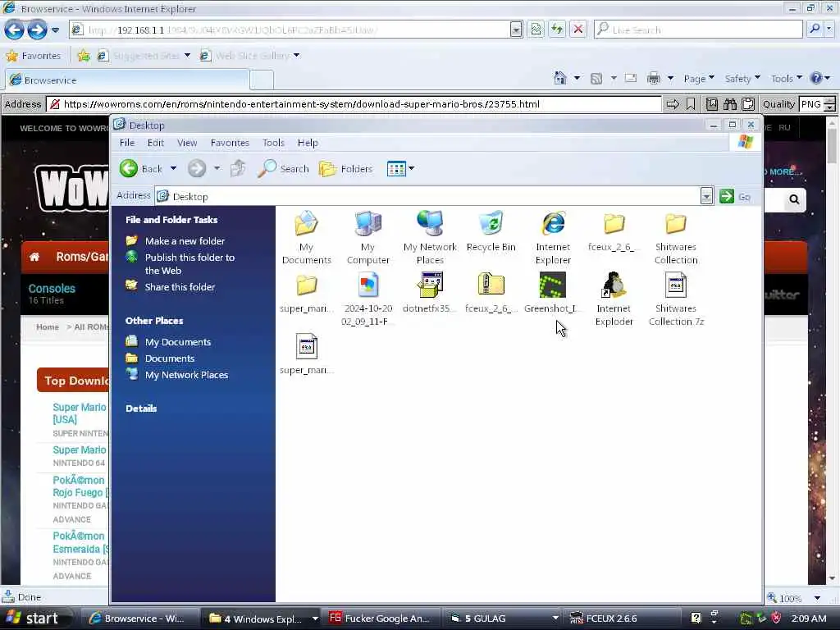Switch to Browservice tab in IE
The width and height of the screenshot is (840, 630).
tap(127, 80)
